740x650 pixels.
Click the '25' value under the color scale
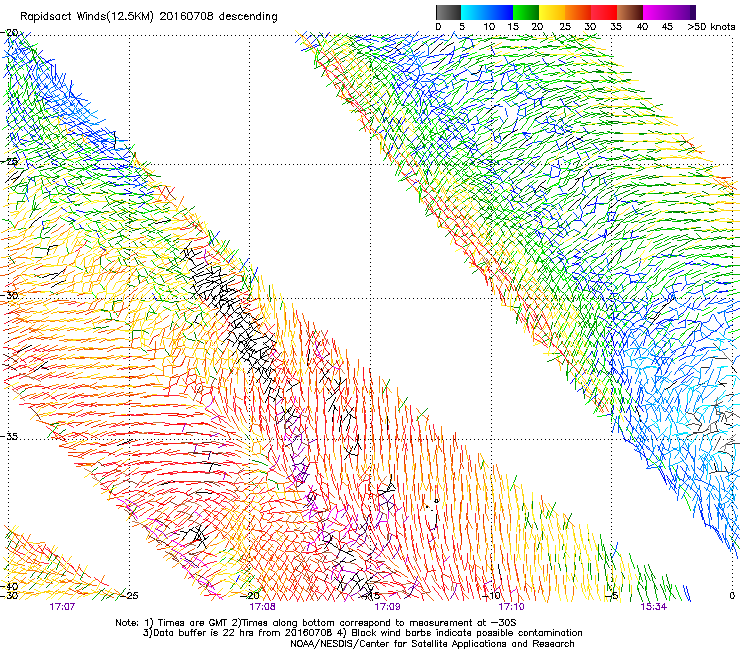[565, 27]
